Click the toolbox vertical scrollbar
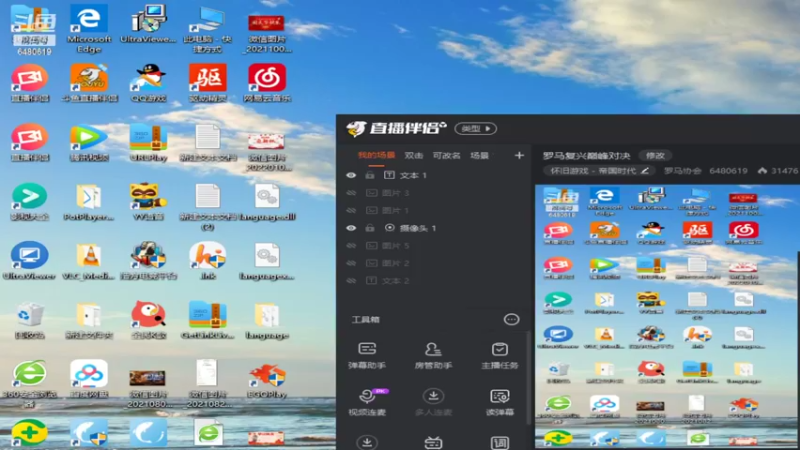The width and height of the screenshot is (800, 450). coord(528,379)
